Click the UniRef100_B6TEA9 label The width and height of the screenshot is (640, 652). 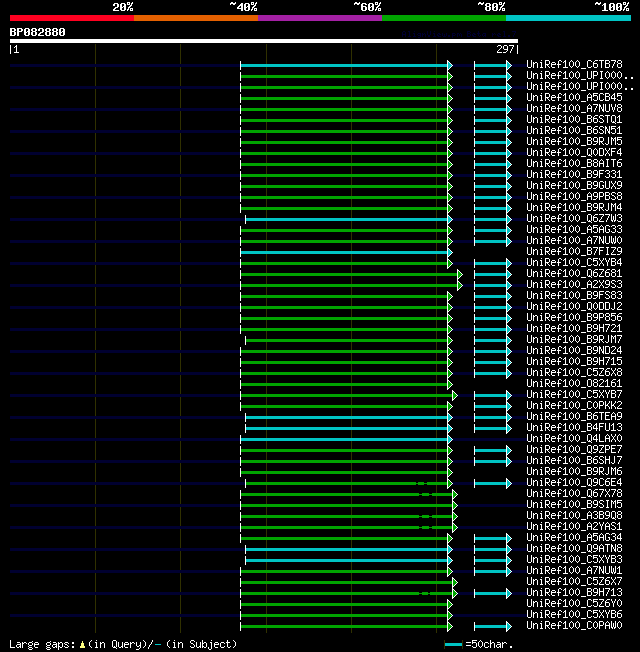[x=574, y=417]
